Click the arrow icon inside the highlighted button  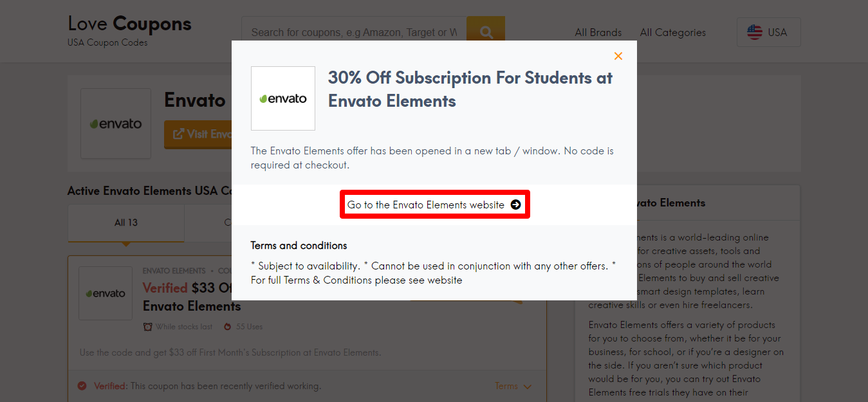pyautogui.click(x=515, y=204)
